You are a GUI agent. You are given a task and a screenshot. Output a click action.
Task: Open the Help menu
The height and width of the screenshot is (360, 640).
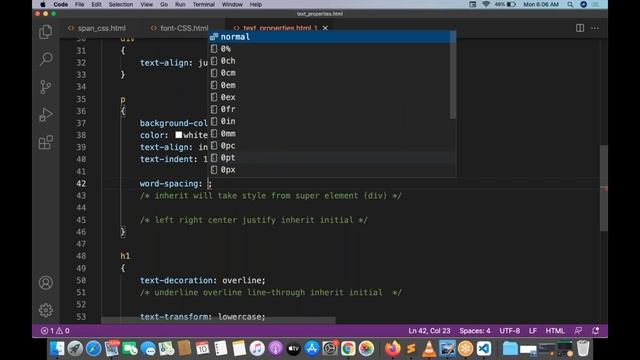click(x=256, y=4)
